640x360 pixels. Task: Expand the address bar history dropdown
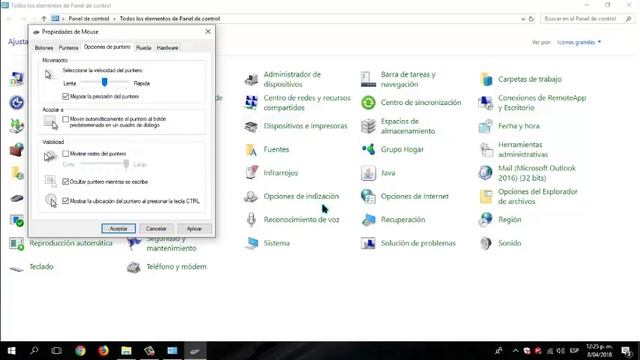523,19
